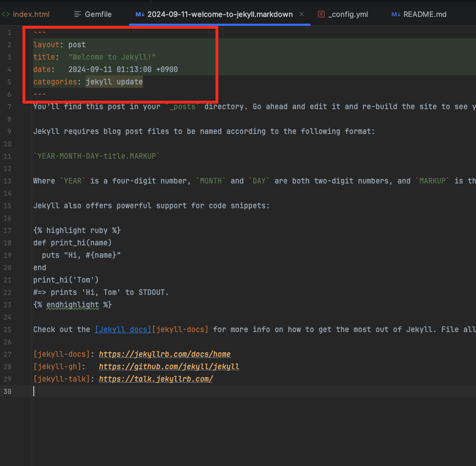
Task: Click the YAML icon on _config.yml tab
Action: [x=321, y=14]
